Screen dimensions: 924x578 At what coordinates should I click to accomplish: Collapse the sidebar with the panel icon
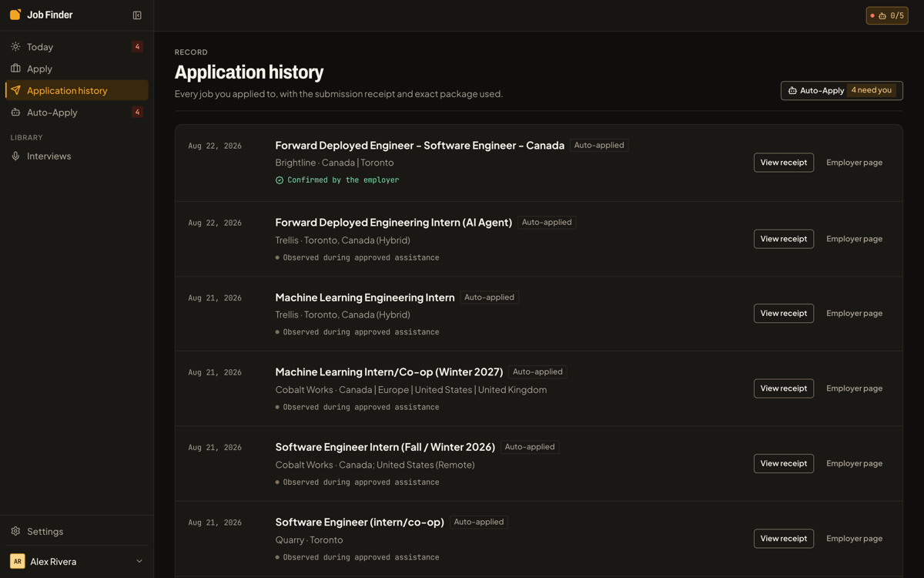(137, 15)
